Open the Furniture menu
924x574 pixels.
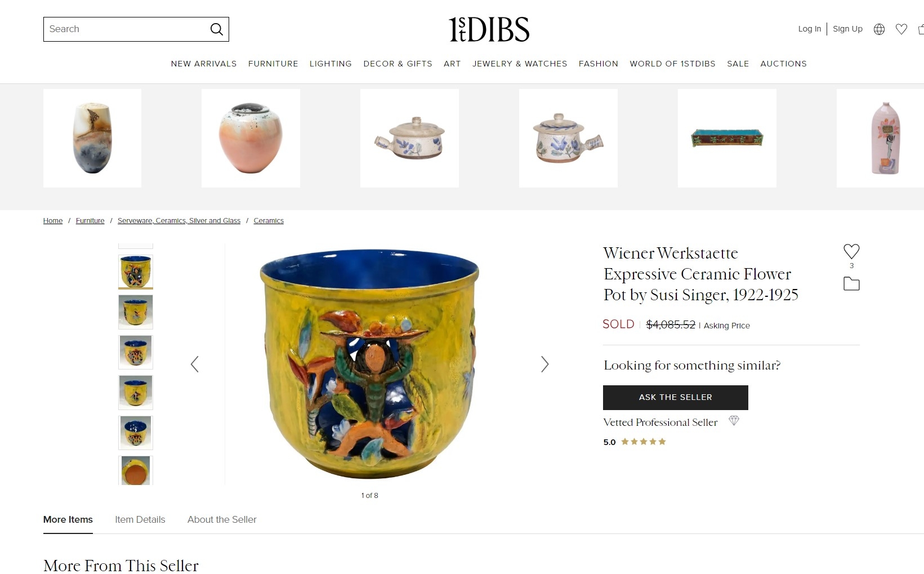pyautogui.click(x=273, y=64)
